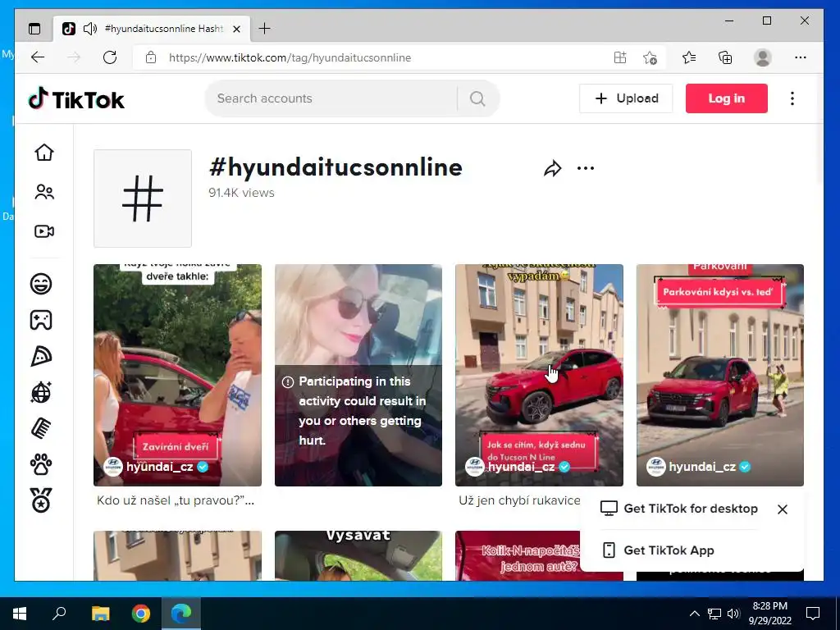The width and height of the screenshot is (840, 630).
Task: Dismiss the Get TikTok desktop popup
Action: [782, 509]
